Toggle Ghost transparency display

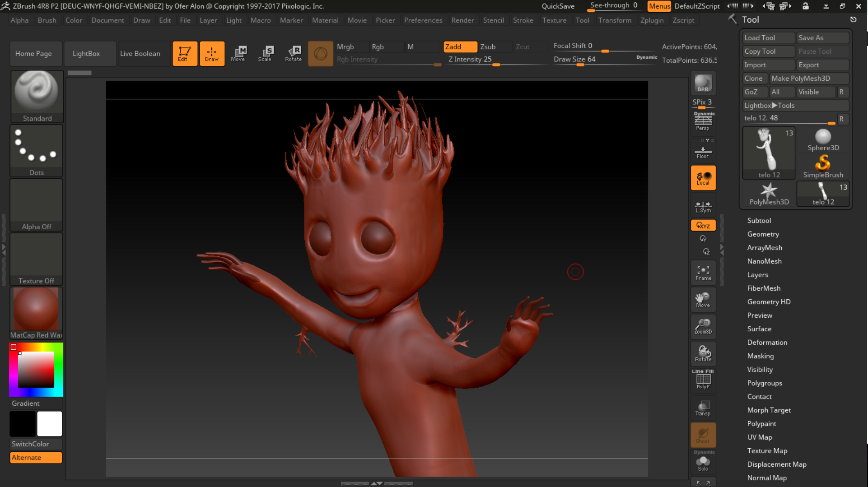(703, 435)
